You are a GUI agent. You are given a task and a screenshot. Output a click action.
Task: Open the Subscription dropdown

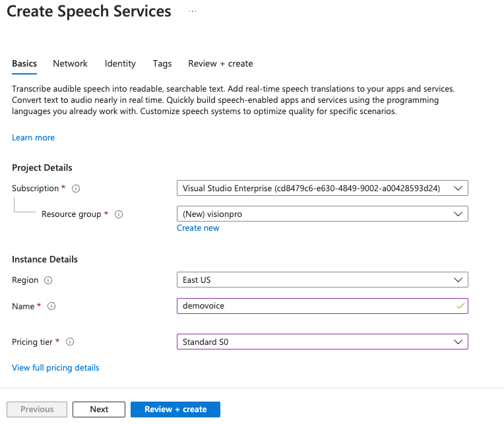point(322,189)
